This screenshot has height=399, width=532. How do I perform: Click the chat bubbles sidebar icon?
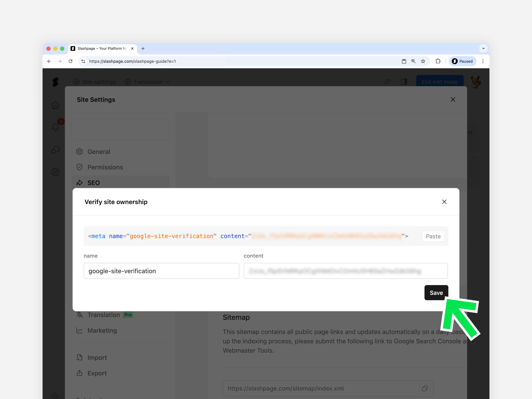click(x=55, y=150)
